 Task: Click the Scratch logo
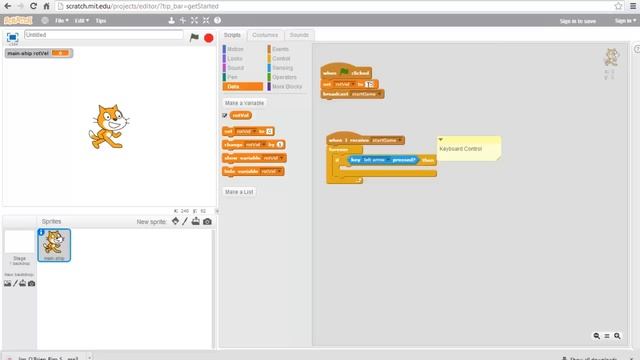point(18,20)
